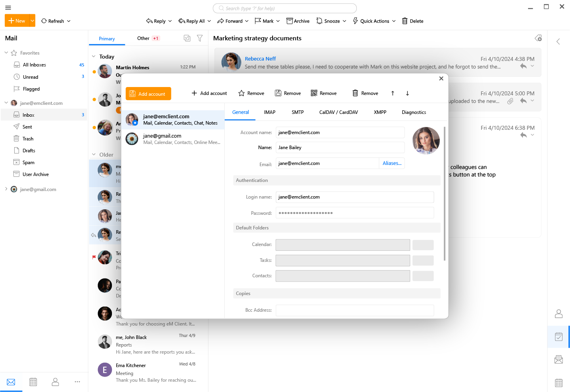Click inside the Bcc Address field

click(354, 310)
